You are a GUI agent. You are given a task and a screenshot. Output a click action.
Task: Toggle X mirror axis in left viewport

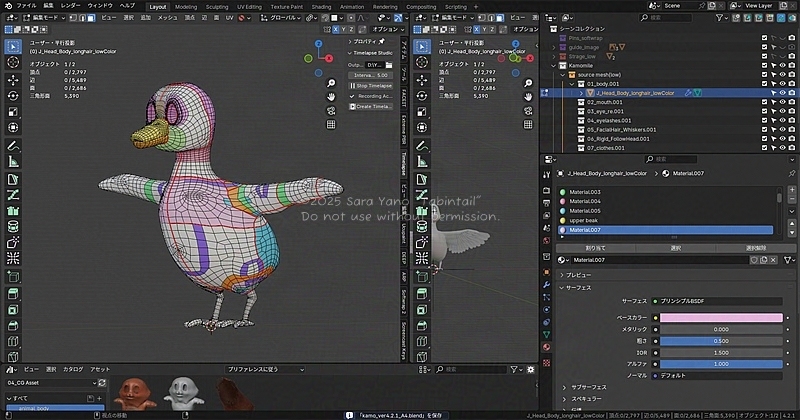336,30
